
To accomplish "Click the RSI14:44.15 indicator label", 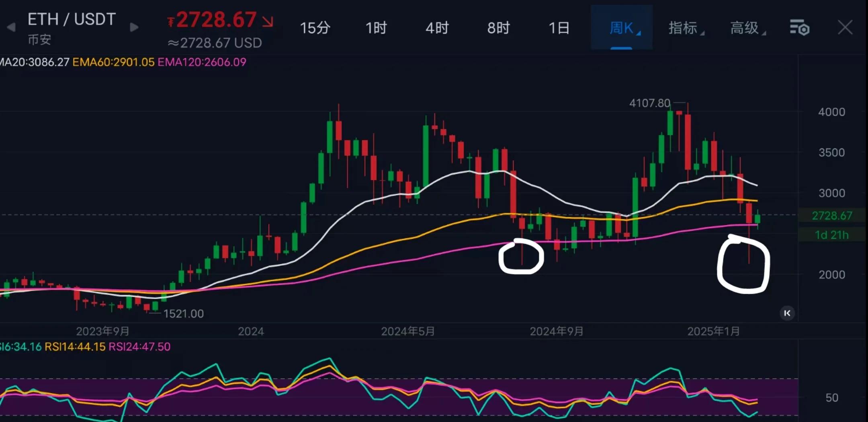I will (75, 346).
